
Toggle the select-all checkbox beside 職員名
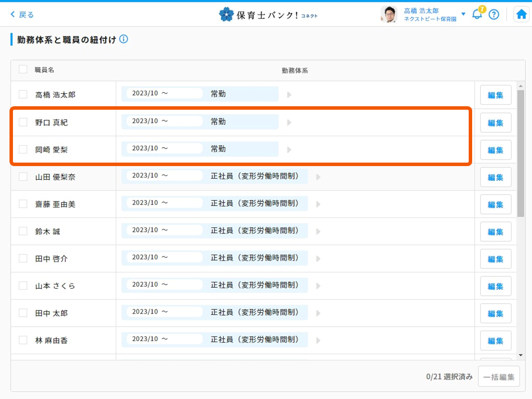pos(23,69)
